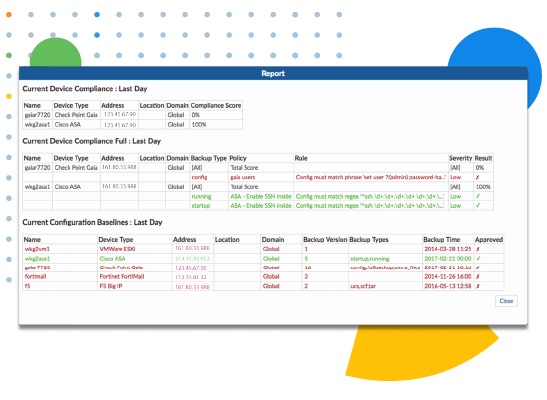Select the wkg2vm1 baseline row name
This screenshot has height=400, width=547.
(x=37, y=249)
